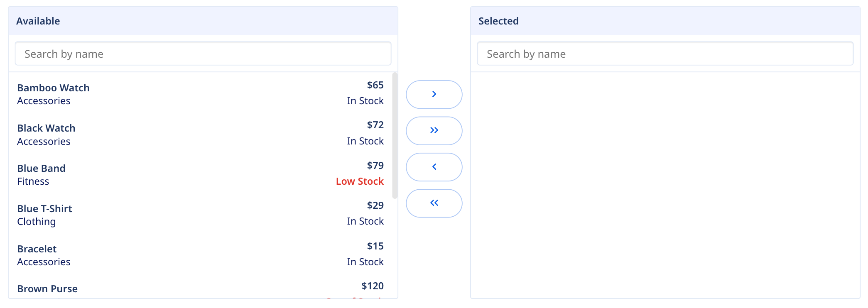Click the In Stock label under Black Watch
Viewport: 868px width, 308px height.
[x=365, y=141]
